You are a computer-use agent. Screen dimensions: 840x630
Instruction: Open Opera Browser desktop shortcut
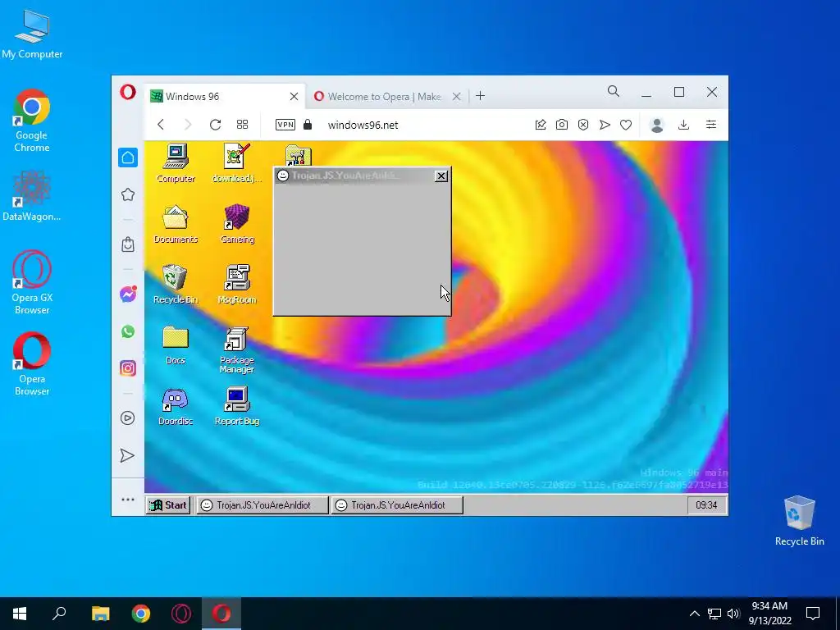click(32, 364)
